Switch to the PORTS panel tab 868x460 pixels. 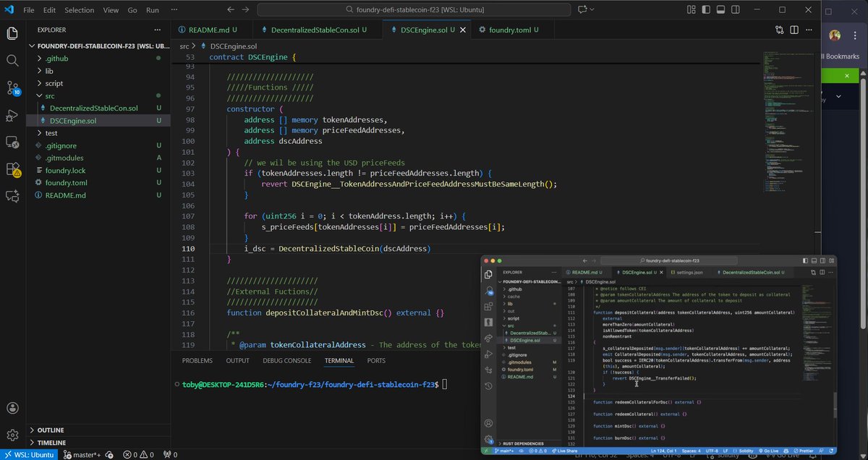click(376, 360)
